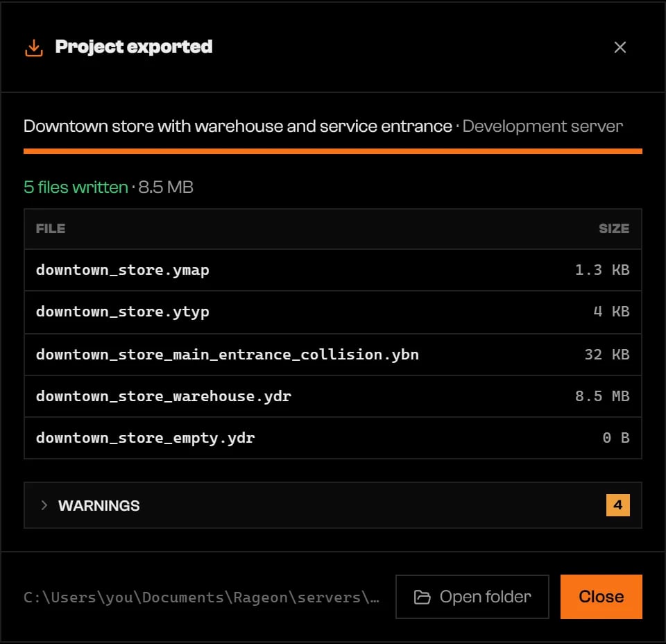666x644 pixels.
Task: Click the orange export progress bar
Action: tap(332, 151)
